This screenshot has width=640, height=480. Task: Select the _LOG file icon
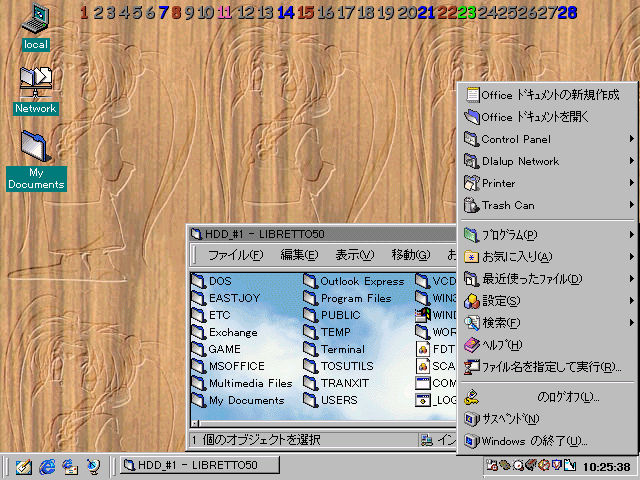click(423, 400)
